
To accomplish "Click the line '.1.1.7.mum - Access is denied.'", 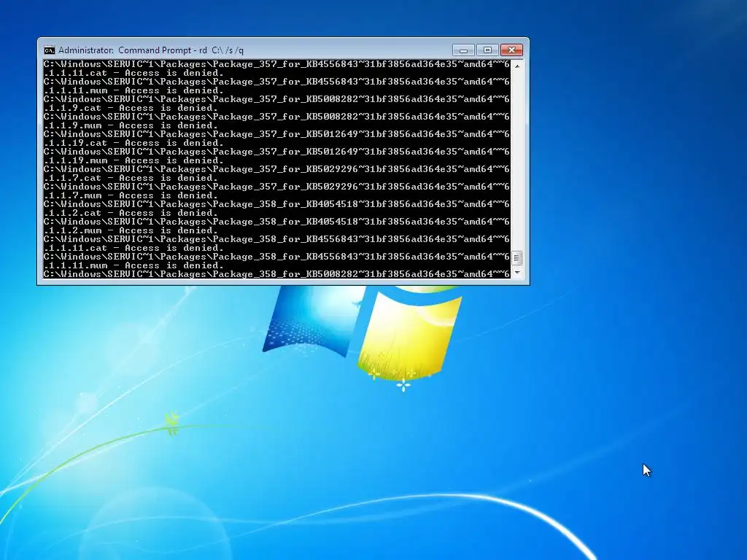I will (x=131, y=195).
